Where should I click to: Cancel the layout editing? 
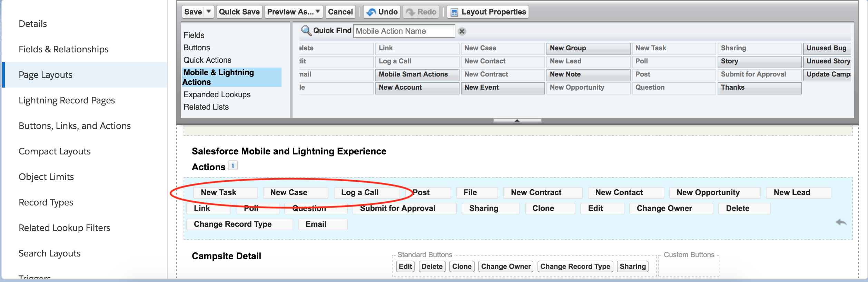341,12
